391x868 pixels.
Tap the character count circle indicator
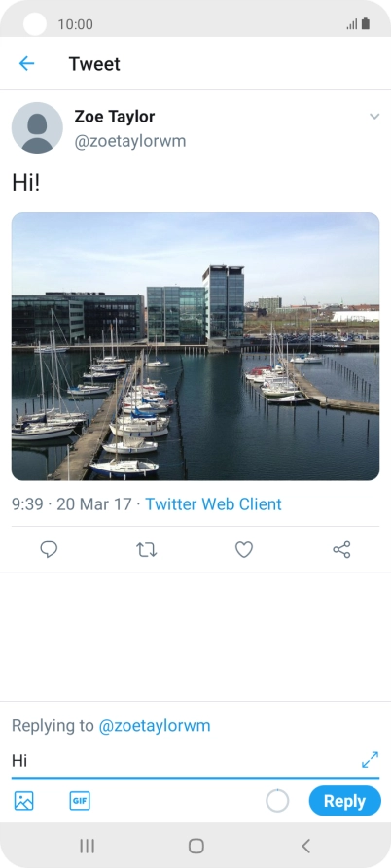click(x=277, y=801)
